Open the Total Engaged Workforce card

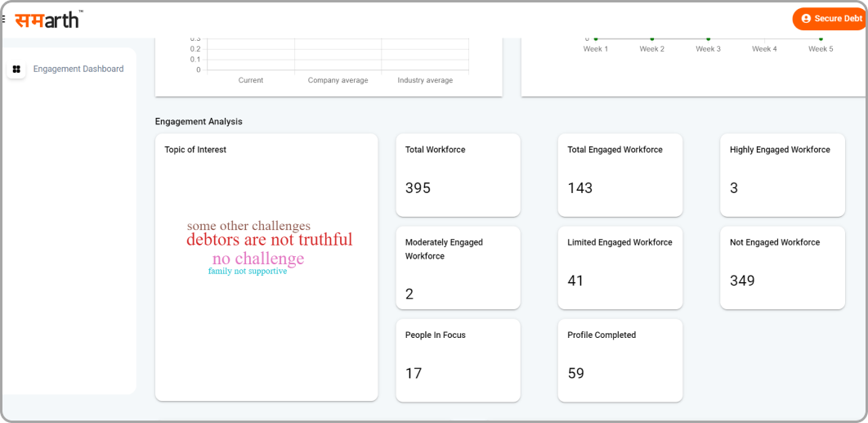tap(620, 175)
